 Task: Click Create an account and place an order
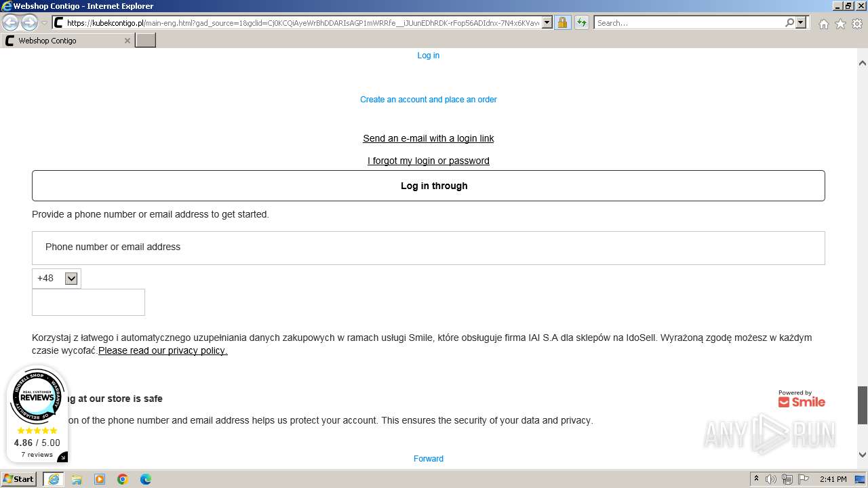pos(429,100)
